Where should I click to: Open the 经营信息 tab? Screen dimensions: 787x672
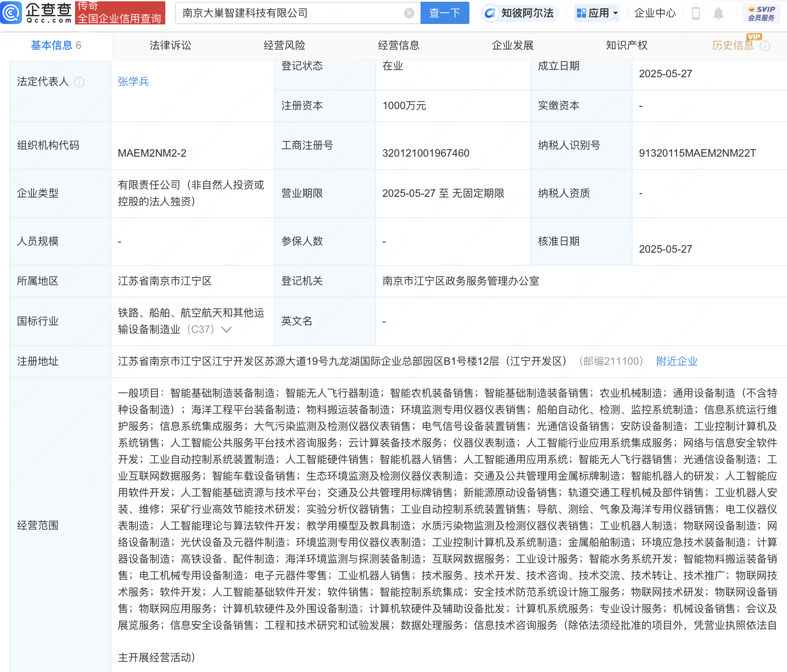pyautogui.click(x=398, y=45)
